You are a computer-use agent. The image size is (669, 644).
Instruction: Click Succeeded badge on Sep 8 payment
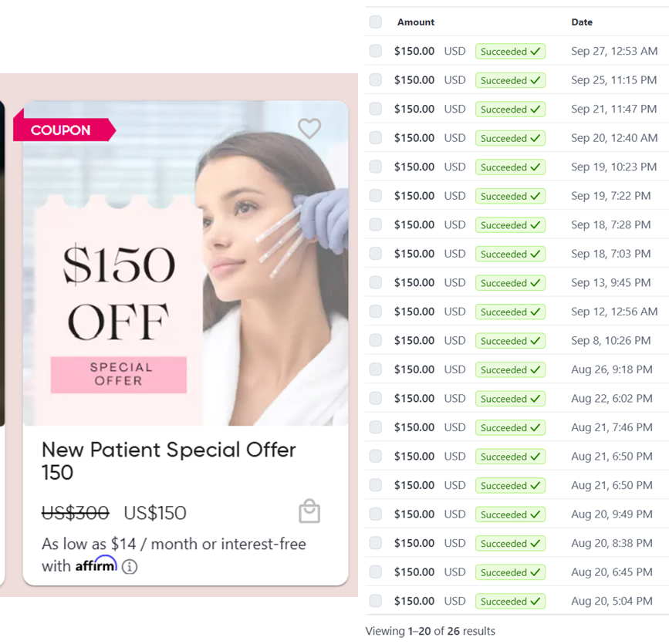coord(510,341)
